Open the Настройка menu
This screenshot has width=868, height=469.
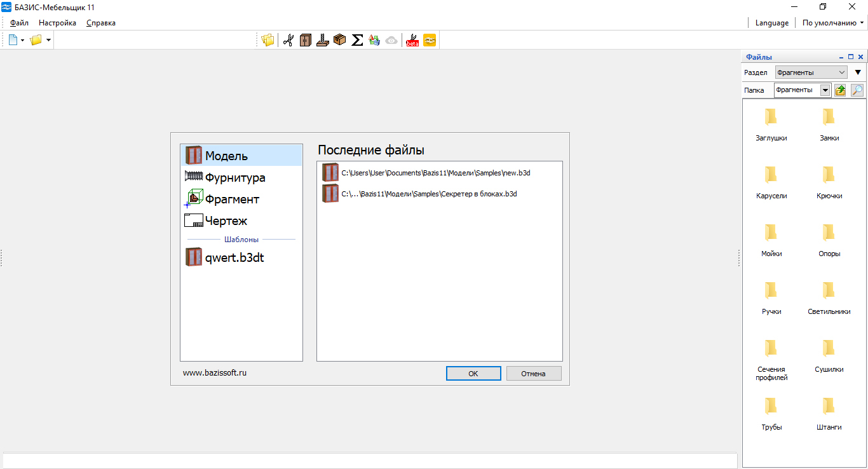pos(57,23)
